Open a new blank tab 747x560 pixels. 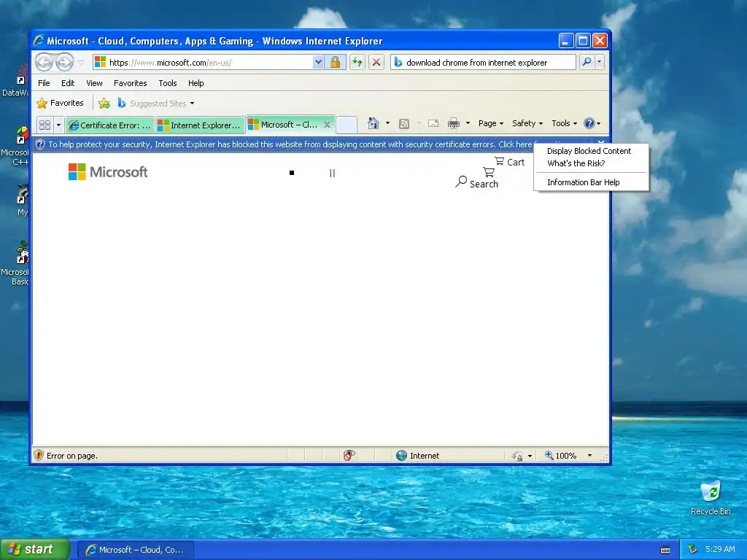tap(347, 125)
